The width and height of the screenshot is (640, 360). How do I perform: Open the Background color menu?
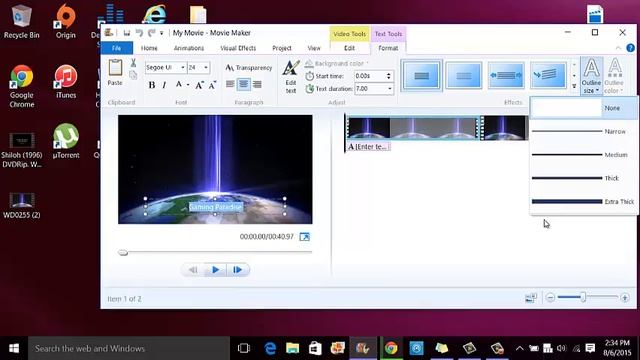click(337, 64)
